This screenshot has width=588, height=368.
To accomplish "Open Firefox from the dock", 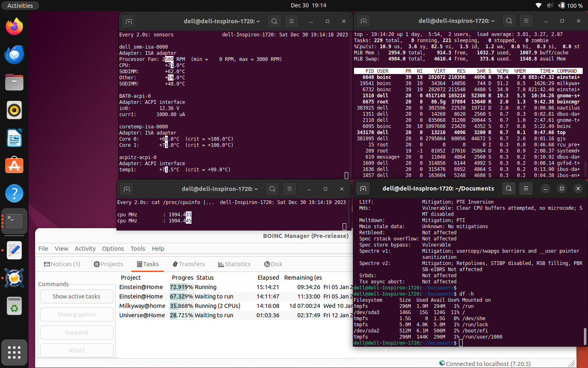I will 14,27.
